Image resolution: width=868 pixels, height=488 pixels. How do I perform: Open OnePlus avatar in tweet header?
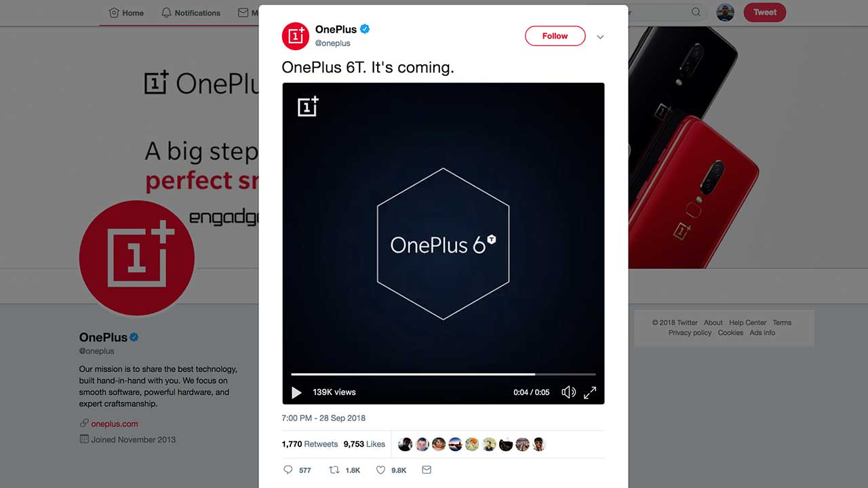(296, 36)
